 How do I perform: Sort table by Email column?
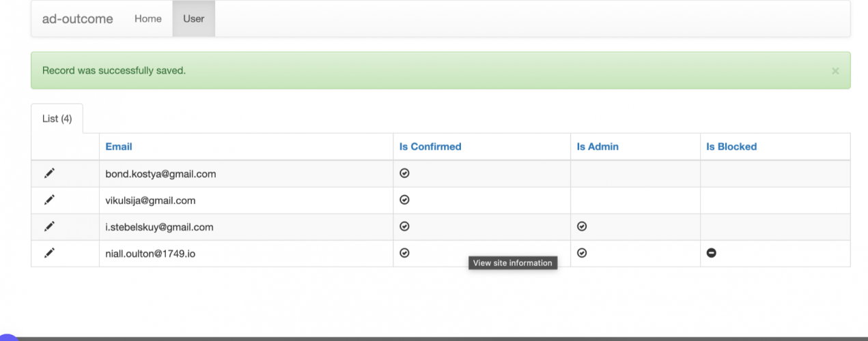[119, 147]
